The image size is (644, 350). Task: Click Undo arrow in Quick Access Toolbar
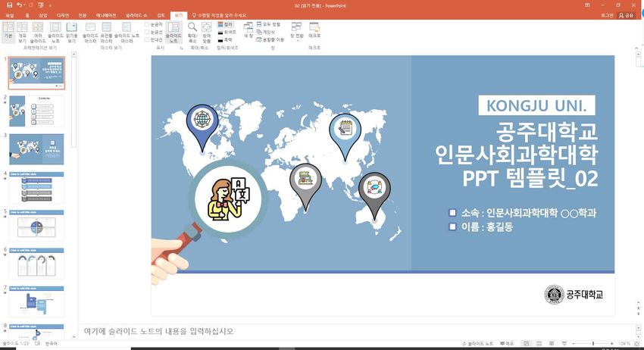[19, 5]
